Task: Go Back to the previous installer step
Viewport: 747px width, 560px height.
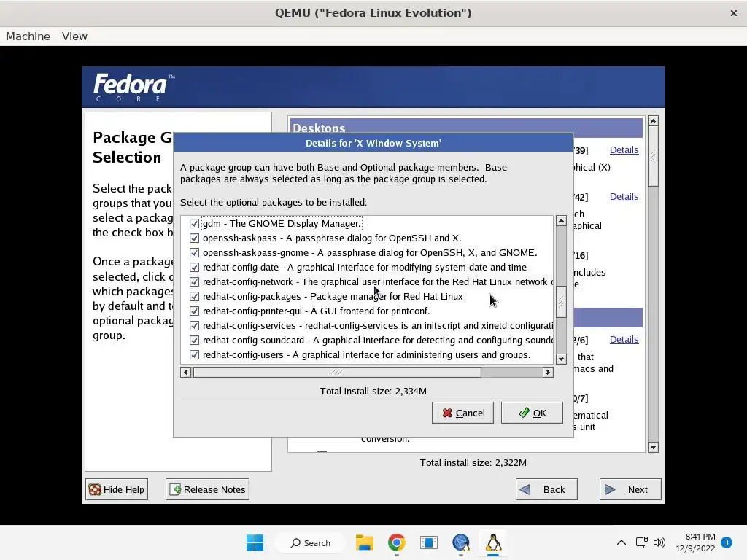Action: [546, 489]
